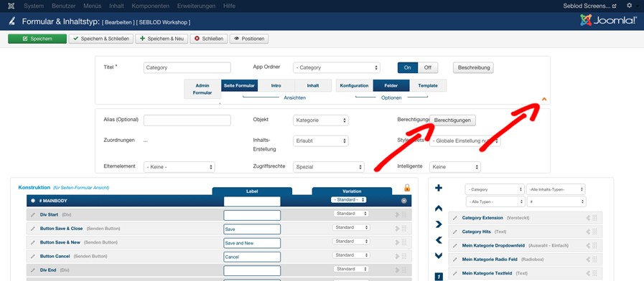Click the lock icon above the Variation column
Viewport: 644px width, 281px height.
pos(407,188)
